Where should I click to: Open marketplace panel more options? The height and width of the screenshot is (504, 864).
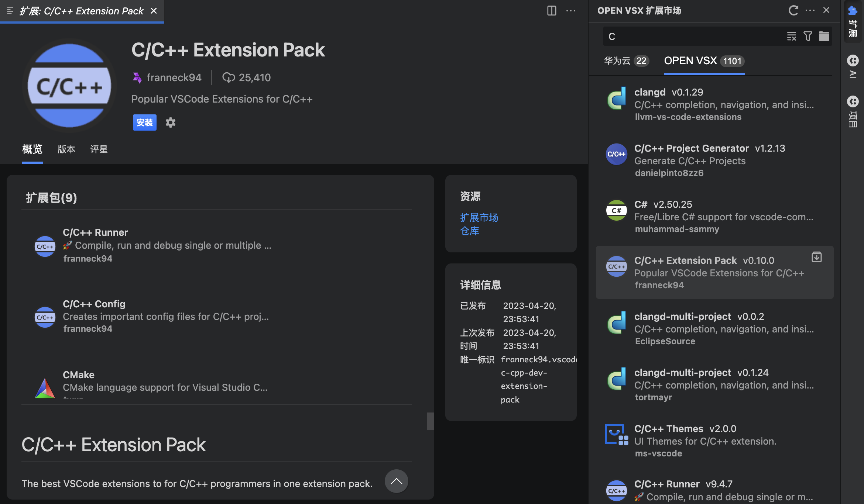(810, 10)
